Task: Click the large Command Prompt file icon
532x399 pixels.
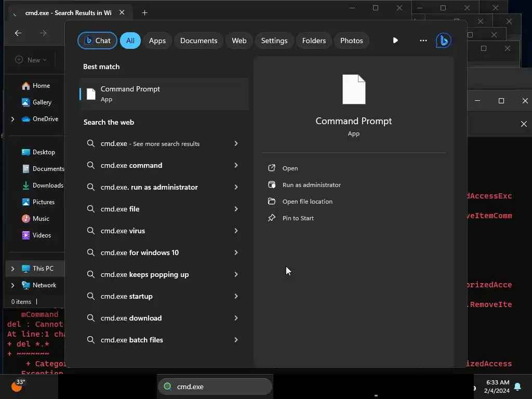Action: click(x=354, y=89)
